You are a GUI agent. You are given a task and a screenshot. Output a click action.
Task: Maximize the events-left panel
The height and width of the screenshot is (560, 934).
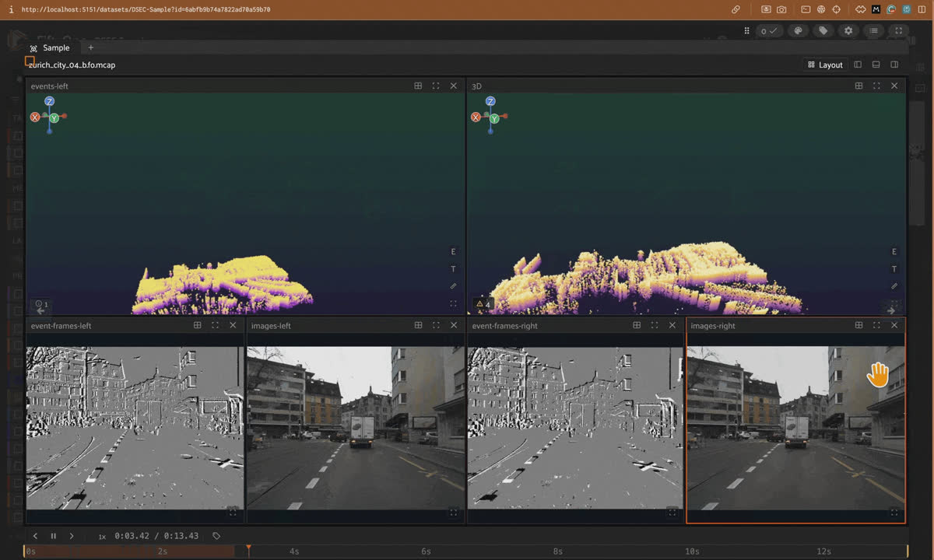(436, 86)
